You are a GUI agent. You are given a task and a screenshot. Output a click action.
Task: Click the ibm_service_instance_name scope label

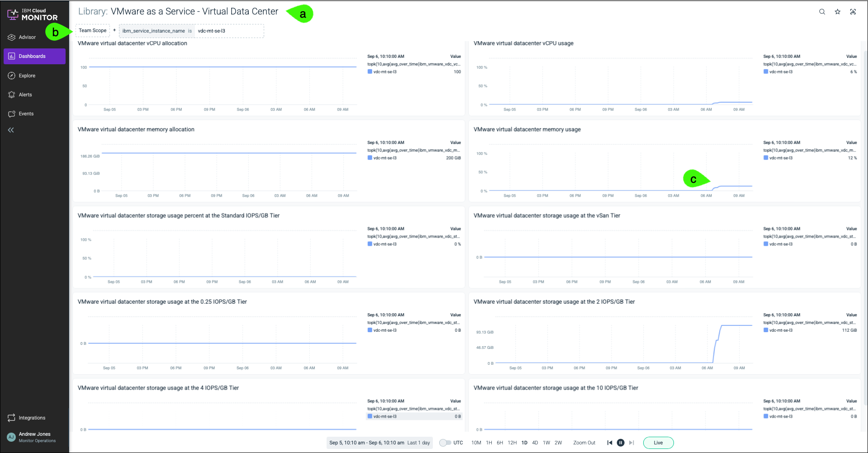click(153, 31)
